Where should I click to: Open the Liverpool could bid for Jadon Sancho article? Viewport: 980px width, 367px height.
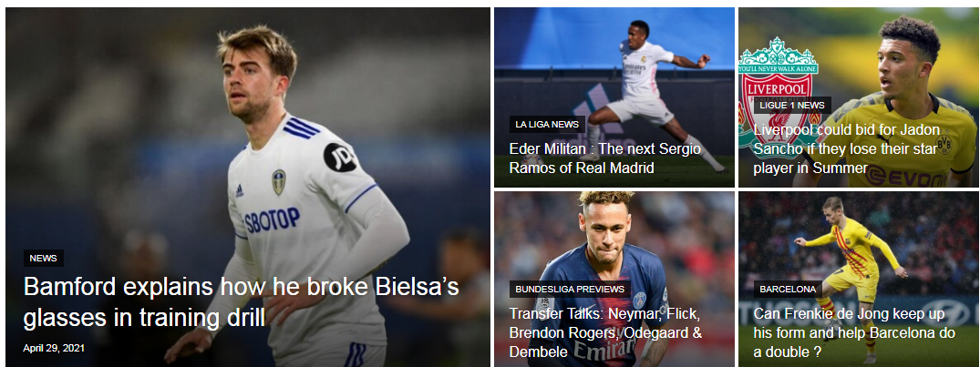click(847, 148)
